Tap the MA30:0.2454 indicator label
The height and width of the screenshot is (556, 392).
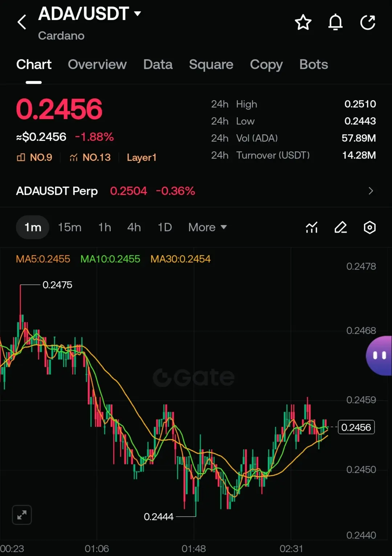(180, 259)
